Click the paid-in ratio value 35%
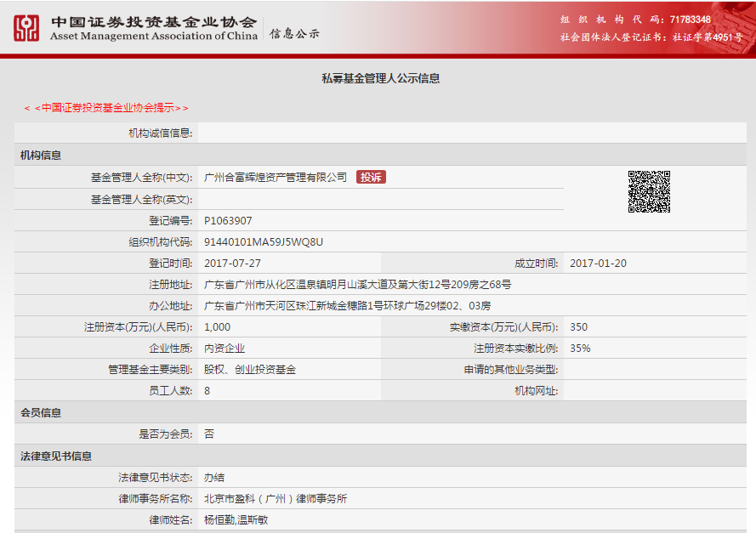This screenshot has width=756, height=533. [580, 348]
